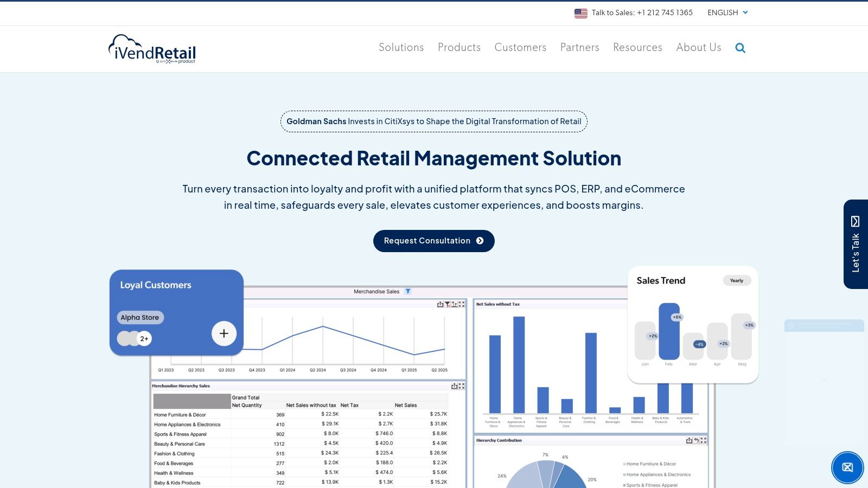The width and height of the screenshot is (868, 488).
Task: Click export icon in Merchandise Hierarchy Sales panel
Action: (x=454, y=386)
